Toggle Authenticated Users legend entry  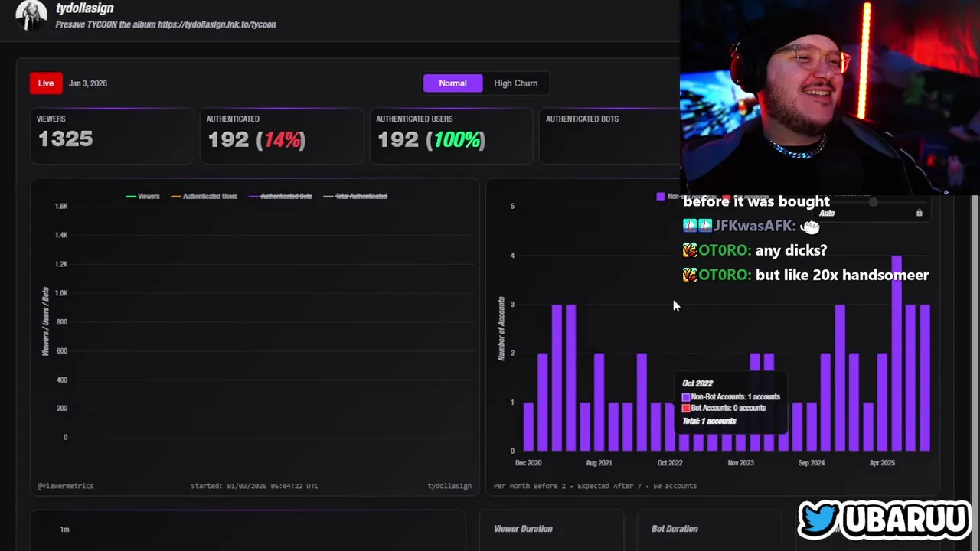click(204, 197)
